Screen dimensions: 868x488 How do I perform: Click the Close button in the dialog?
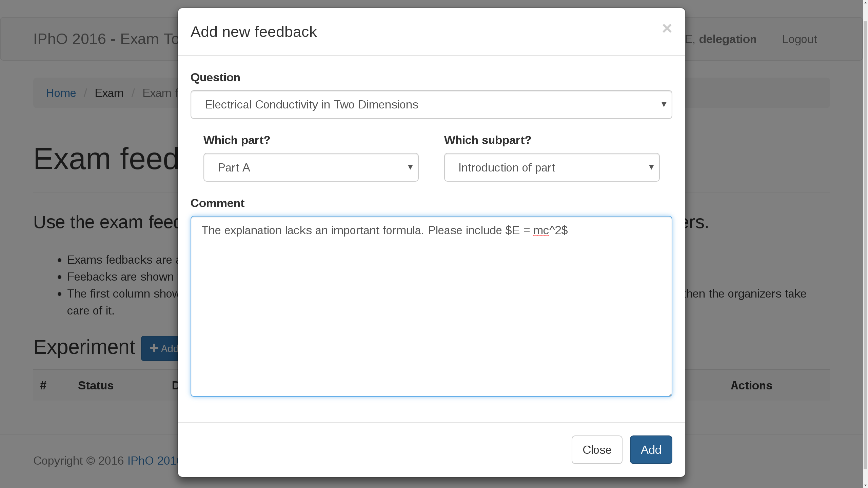pyautogui.click(x=597, y=449)
